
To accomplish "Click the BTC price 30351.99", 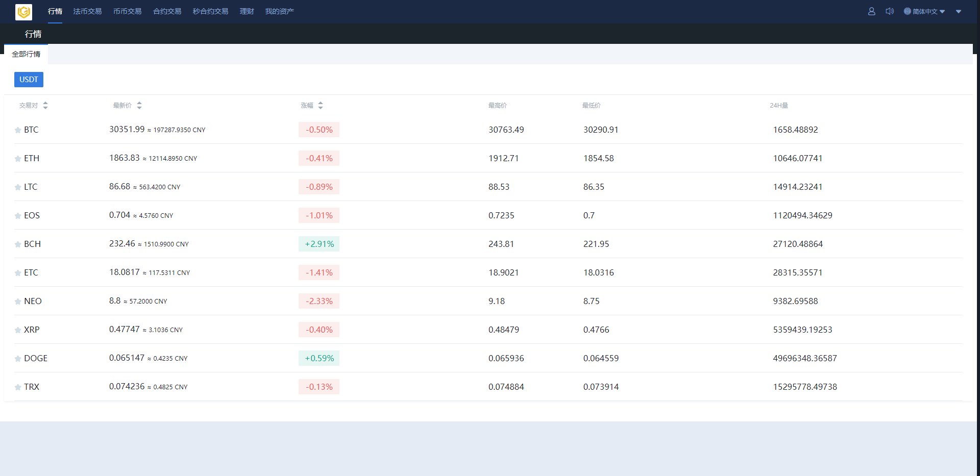I will click(127, 129).
